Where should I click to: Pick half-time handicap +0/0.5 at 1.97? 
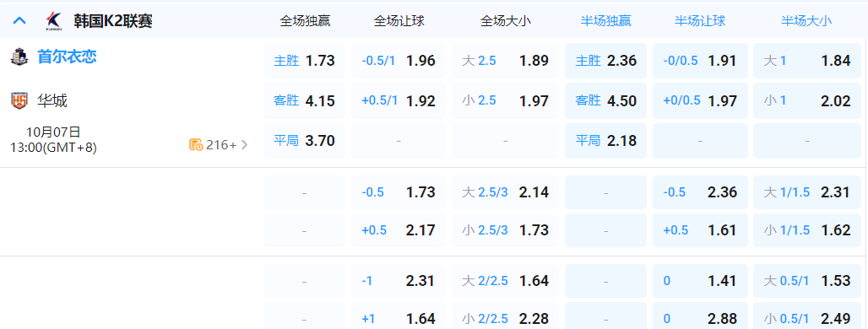(x=700, y=100)
